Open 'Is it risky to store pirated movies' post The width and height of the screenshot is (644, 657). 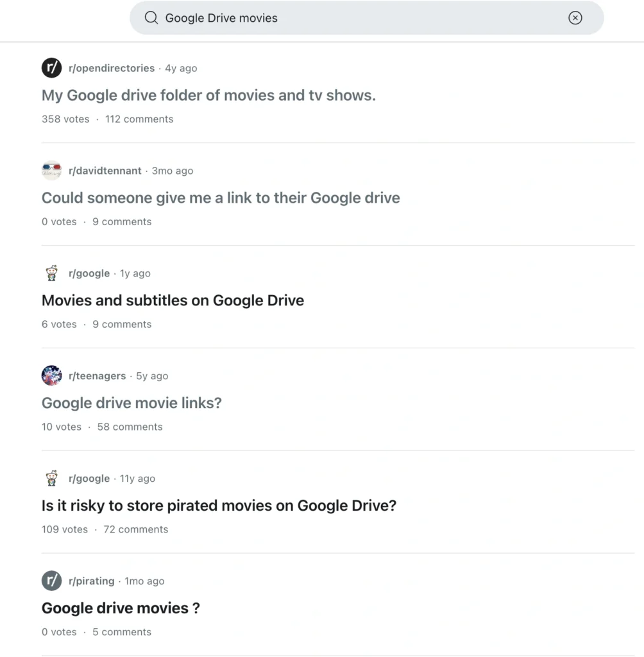[219, 506]
